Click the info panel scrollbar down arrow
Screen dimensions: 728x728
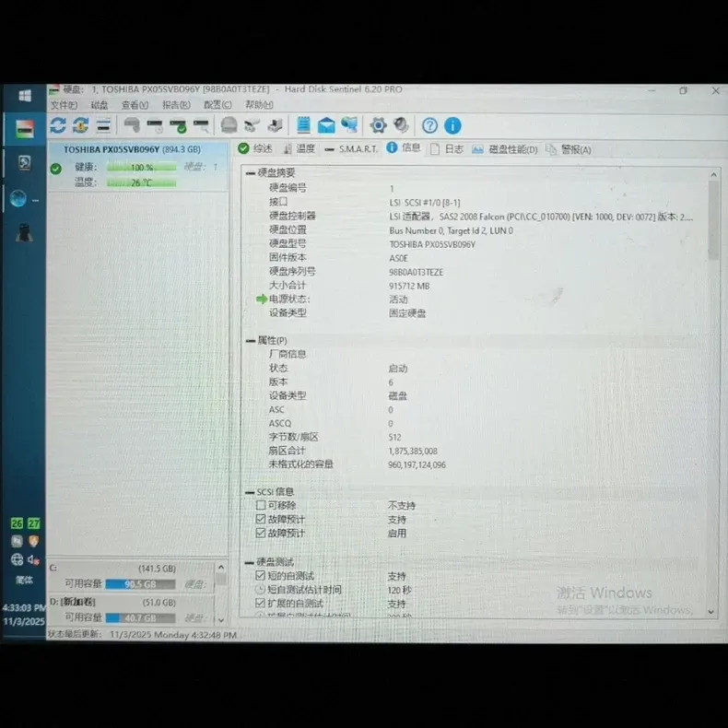pyautogui.click(x=711, y=612)
